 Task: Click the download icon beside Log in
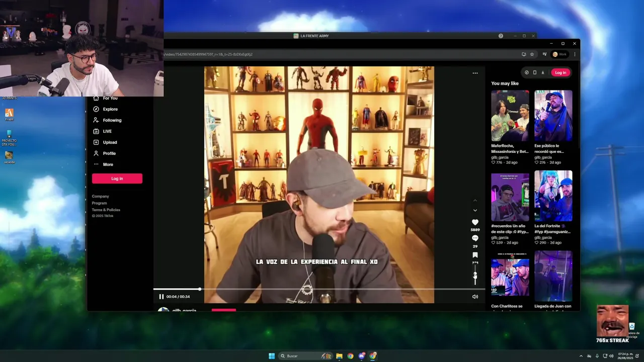[543, 72]
